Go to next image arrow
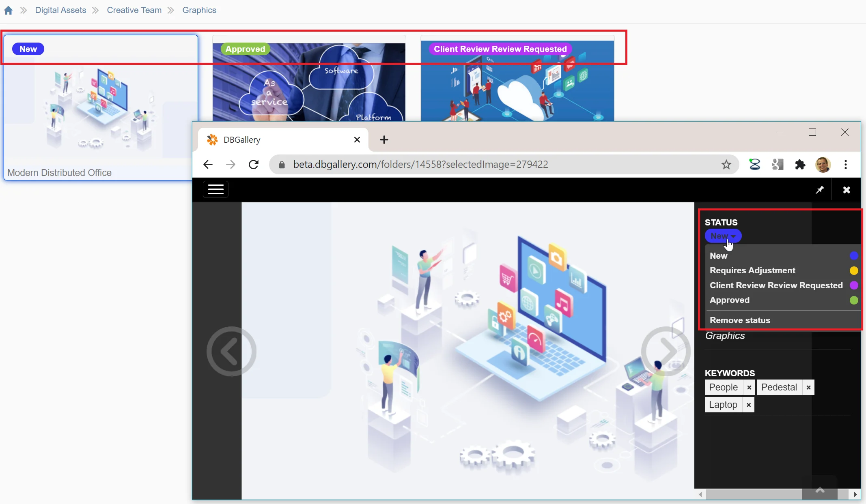The width and height of the screenshot is (866, 504). click(x=666, y=351)
